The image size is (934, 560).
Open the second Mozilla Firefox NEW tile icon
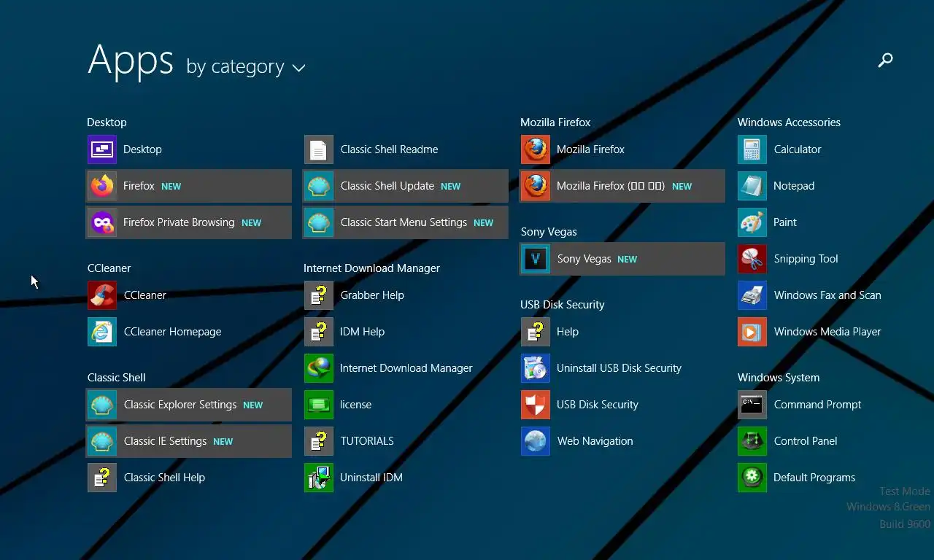tap(536, 186)
